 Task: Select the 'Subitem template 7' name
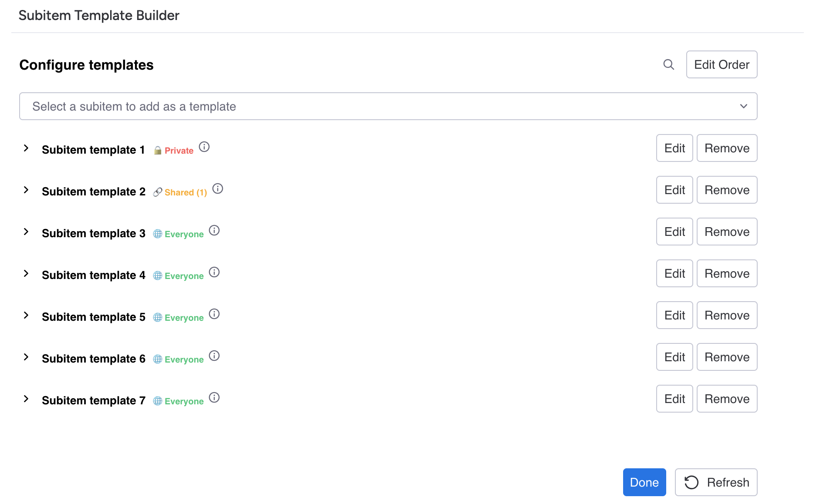point(94,400)
